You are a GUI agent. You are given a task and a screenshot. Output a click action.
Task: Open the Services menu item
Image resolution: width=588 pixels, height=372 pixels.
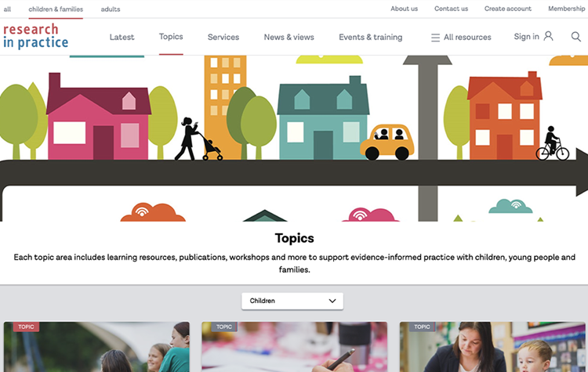[223, 37]
